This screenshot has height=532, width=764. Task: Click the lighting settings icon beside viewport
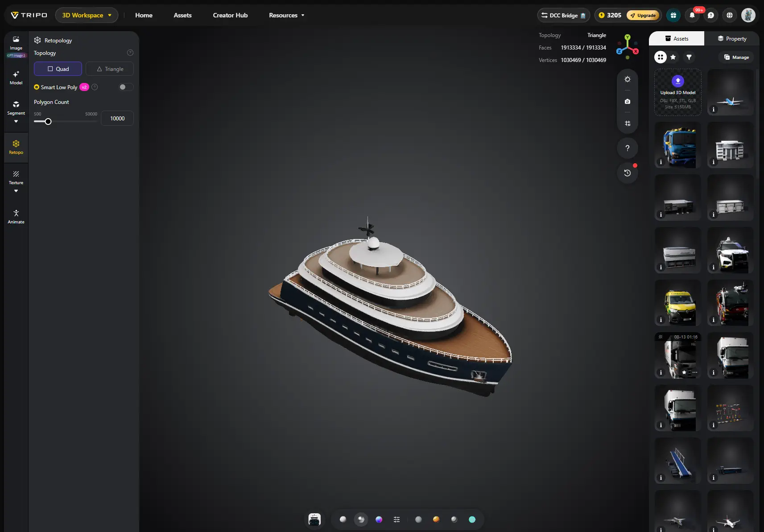pyautogui.click(x=628, y=79)
